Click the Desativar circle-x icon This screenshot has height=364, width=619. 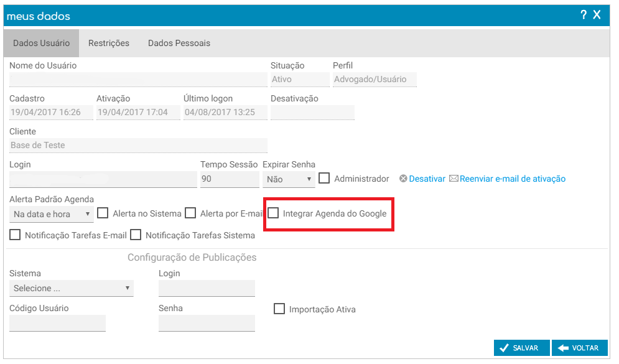(403, 179)
